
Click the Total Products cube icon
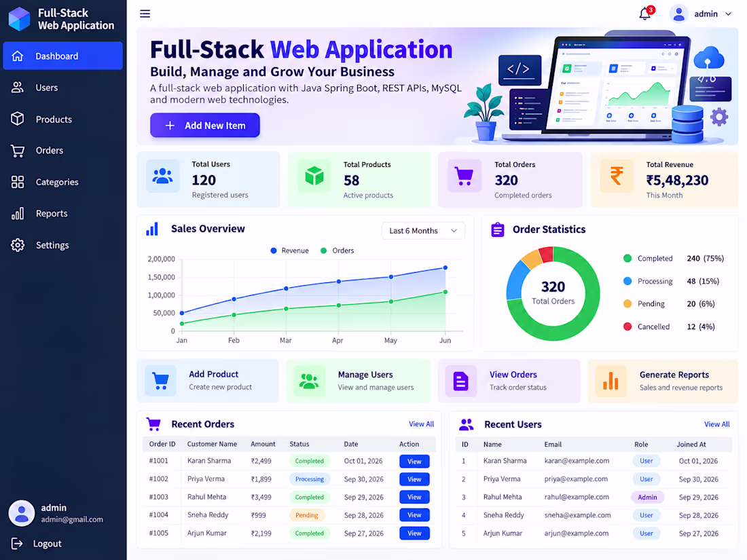[x=314, y=176]
